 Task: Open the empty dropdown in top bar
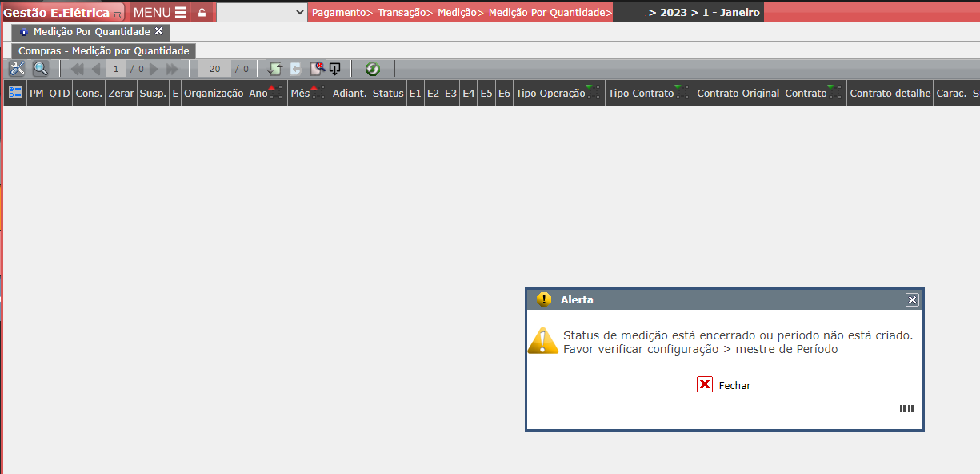pos(262,13)
